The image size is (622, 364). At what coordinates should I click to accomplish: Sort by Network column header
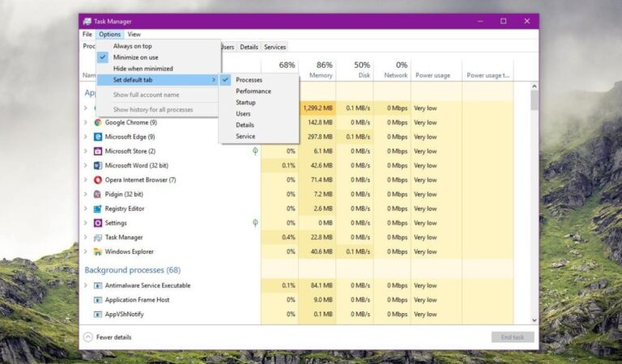[392, 70]
